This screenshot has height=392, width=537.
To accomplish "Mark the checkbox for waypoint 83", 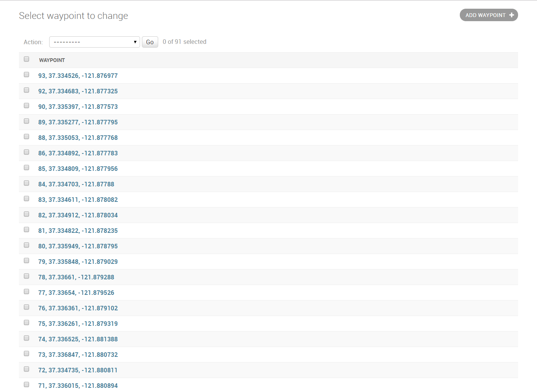I will point(26,198).
